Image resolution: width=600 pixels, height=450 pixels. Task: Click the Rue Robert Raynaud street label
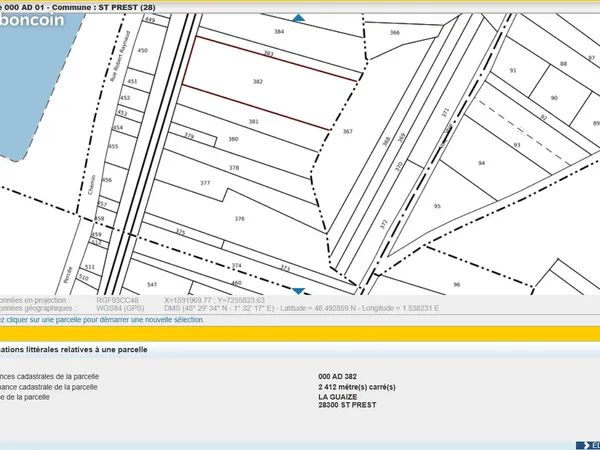point(119,56)
